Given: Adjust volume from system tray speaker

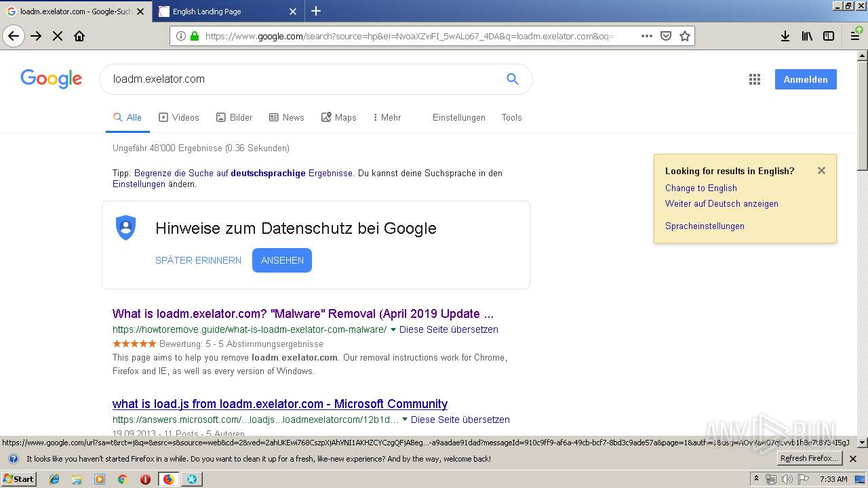Looking at the screenshot, I should pos(787,479).
